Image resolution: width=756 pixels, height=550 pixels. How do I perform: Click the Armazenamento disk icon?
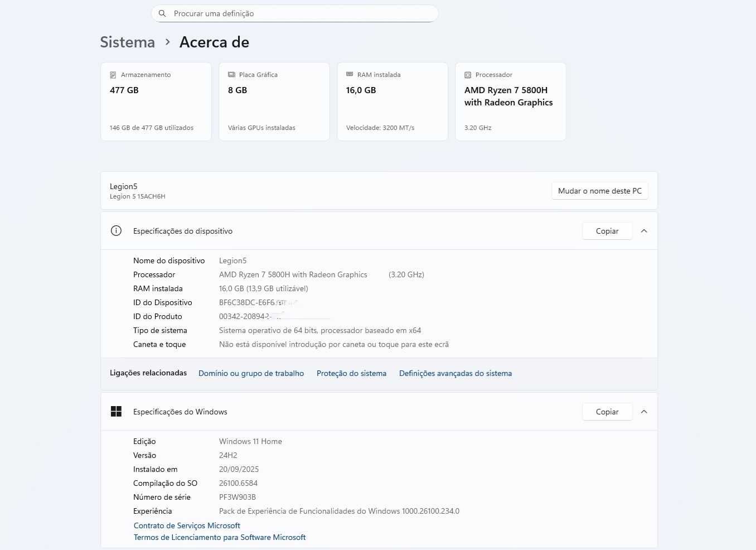pos(113,75)
